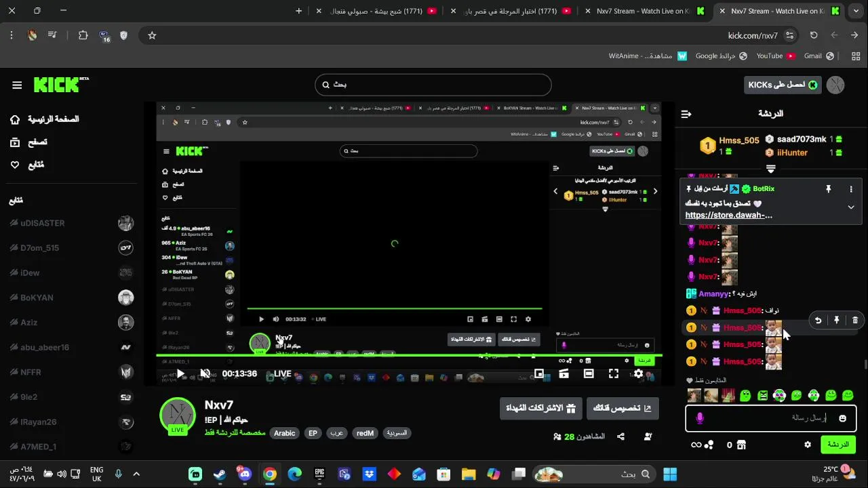868x488 pixels.
Task: Open the chat settings gear
Action: point(807,445)
